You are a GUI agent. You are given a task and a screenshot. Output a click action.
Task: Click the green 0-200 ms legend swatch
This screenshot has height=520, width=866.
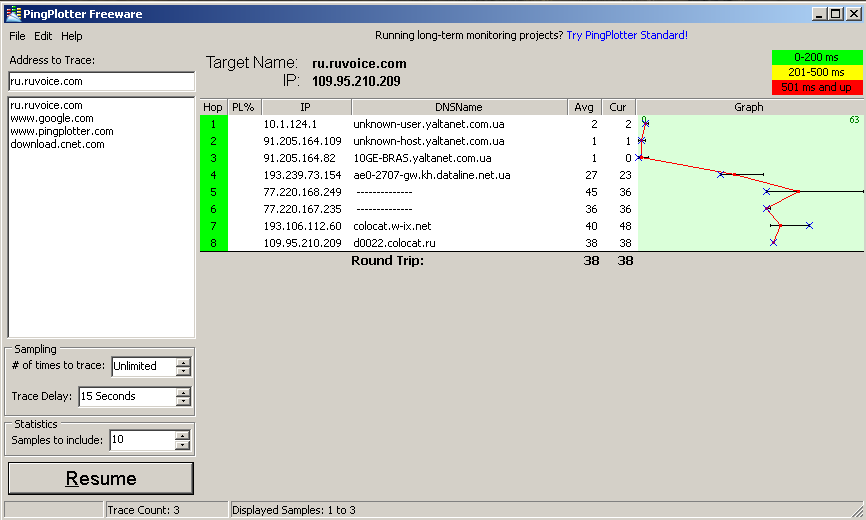817,57
